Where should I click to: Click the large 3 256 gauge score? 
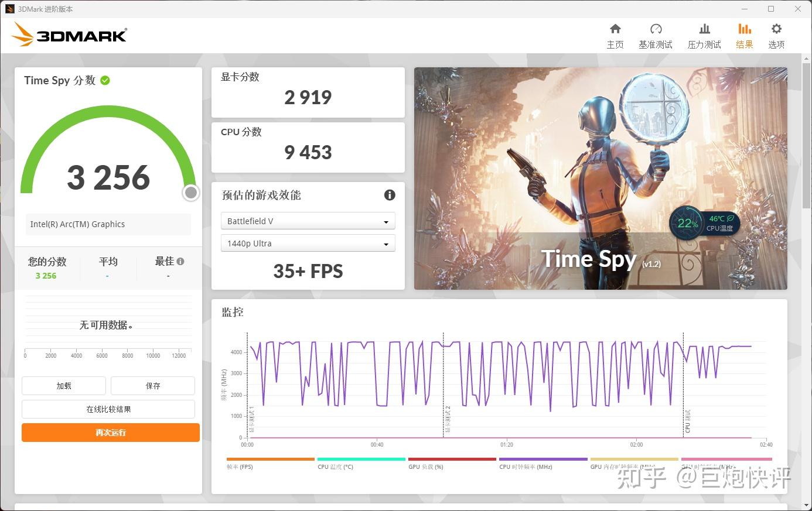(x=108, y=177)
